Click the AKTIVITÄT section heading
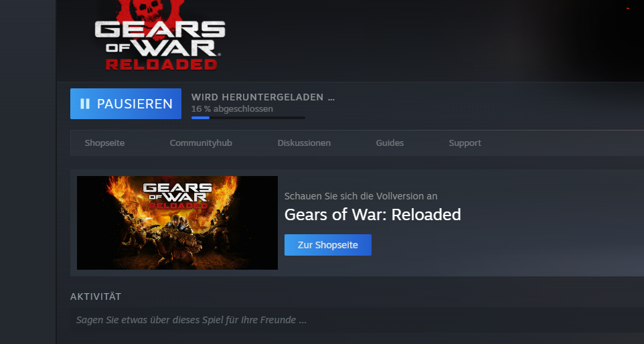The image size is (644, 344). [96, 296]
